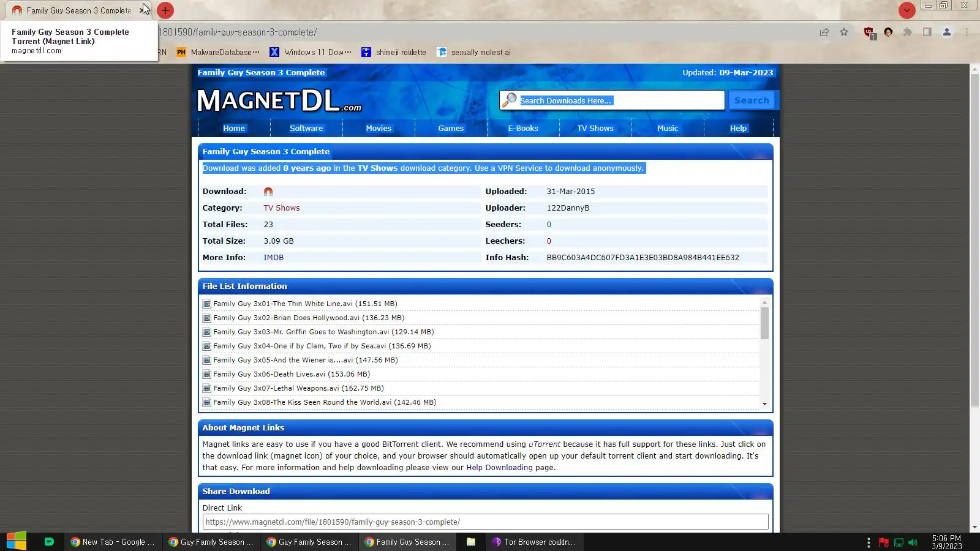This screenshot has height=551, width=980.
Task: Click the uploader name 122DannyB
Action: point(568,208)
